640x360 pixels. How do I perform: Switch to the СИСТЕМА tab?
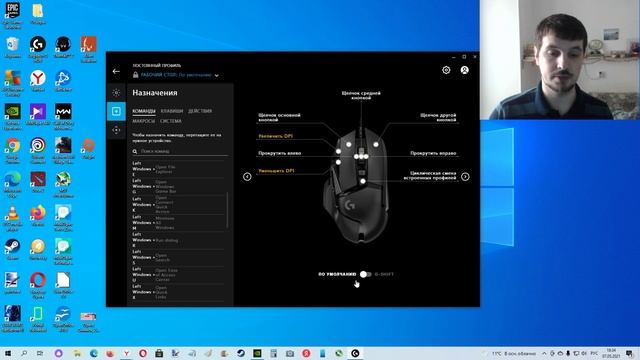tap(171, 121)
